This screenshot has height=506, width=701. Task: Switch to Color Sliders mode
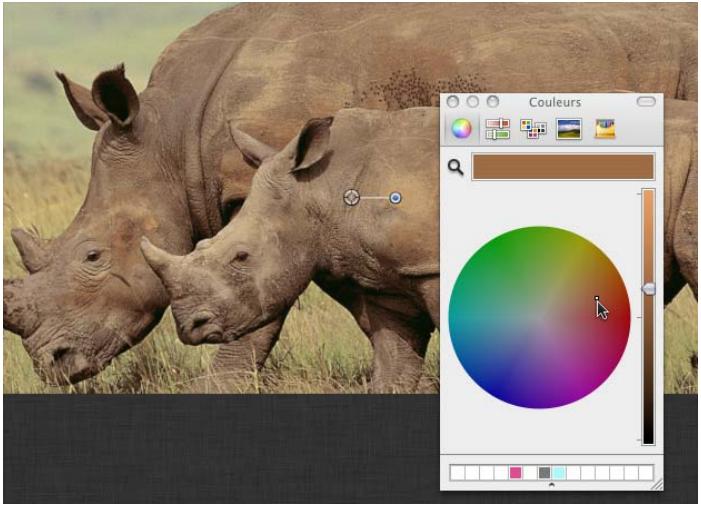pyautogui.click(x=498, y=129)
